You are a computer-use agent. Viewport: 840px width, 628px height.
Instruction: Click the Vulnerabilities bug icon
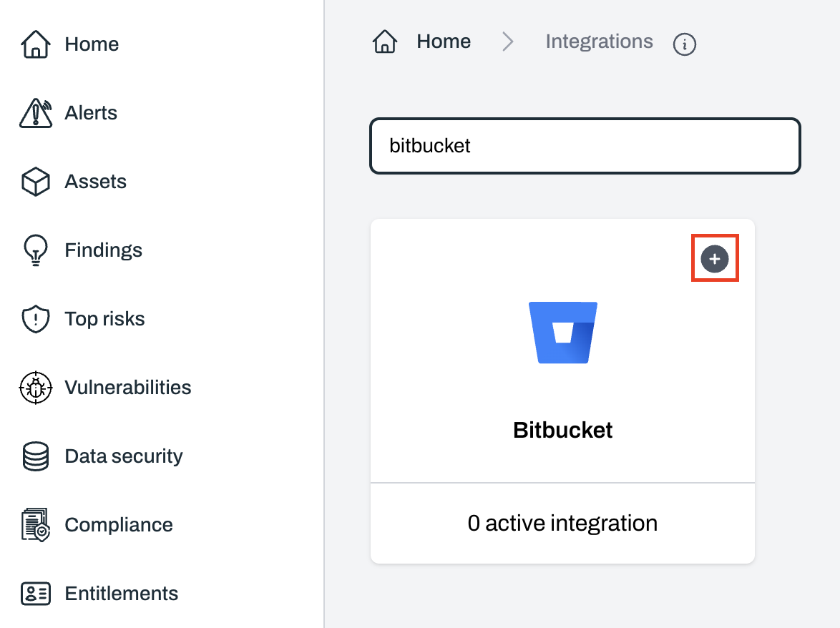coord(35,388)
